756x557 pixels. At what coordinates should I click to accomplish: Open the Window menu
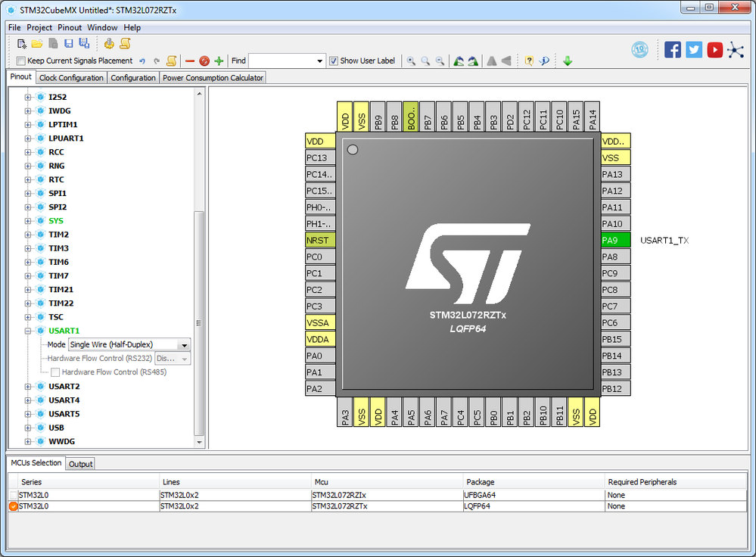(x=102, y=27)
